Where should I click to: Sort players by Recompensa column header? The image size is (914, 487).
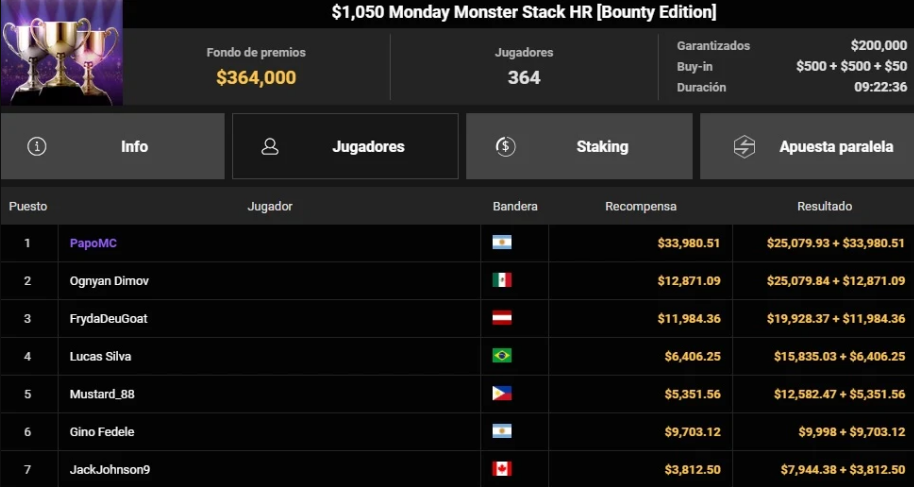[x=640, y=206]
